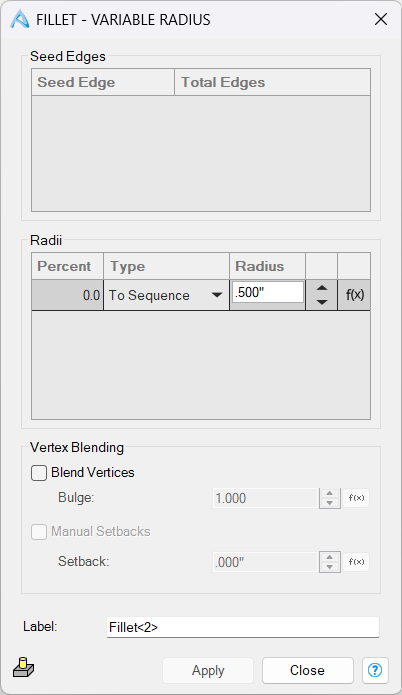Increase Bulge value with up spinner
Viewport: 402px width, 695px height.
click(x=329, y=493)
